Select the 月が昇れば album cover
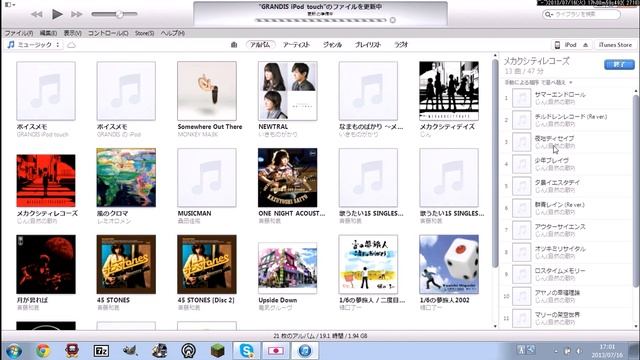The image size is (640, 360). (46, 264)
